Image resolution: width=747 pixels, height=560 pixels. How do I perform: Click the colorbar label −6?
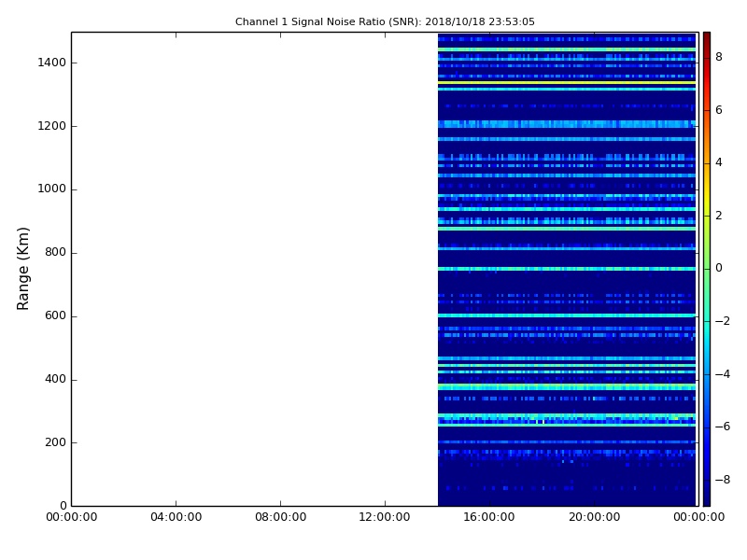pos(723,427)
